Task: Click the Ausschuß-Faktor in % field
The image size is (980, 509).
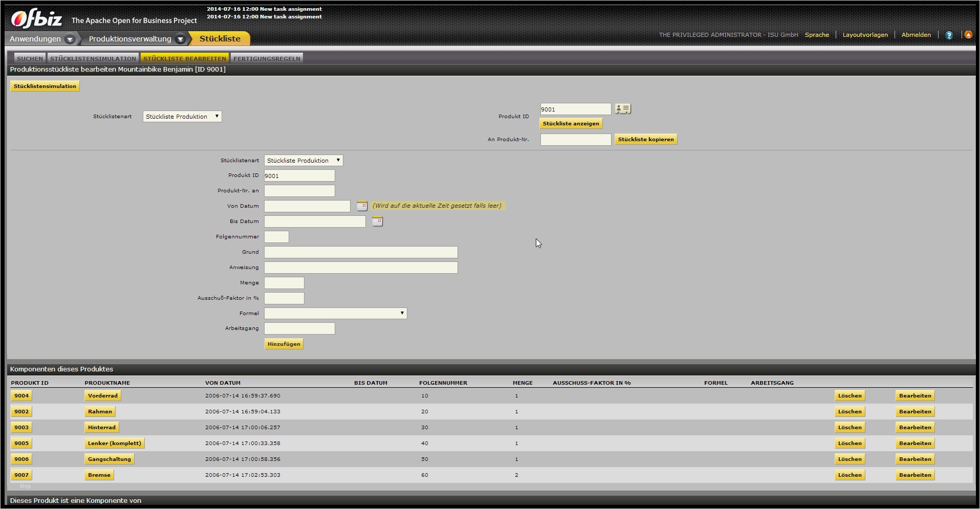Action: (x=284, y=298)
